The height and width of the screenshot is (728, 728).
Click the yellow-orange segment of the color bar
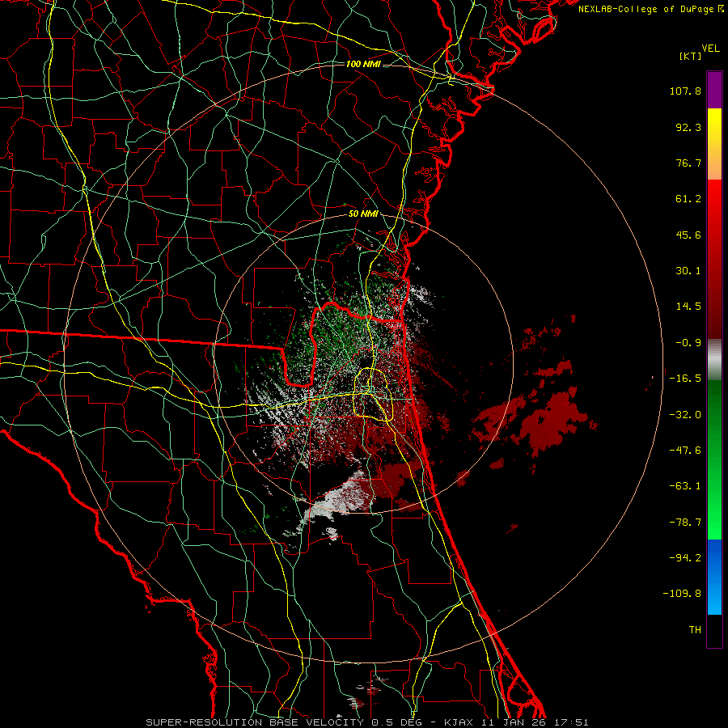click(x=714, y=144)
